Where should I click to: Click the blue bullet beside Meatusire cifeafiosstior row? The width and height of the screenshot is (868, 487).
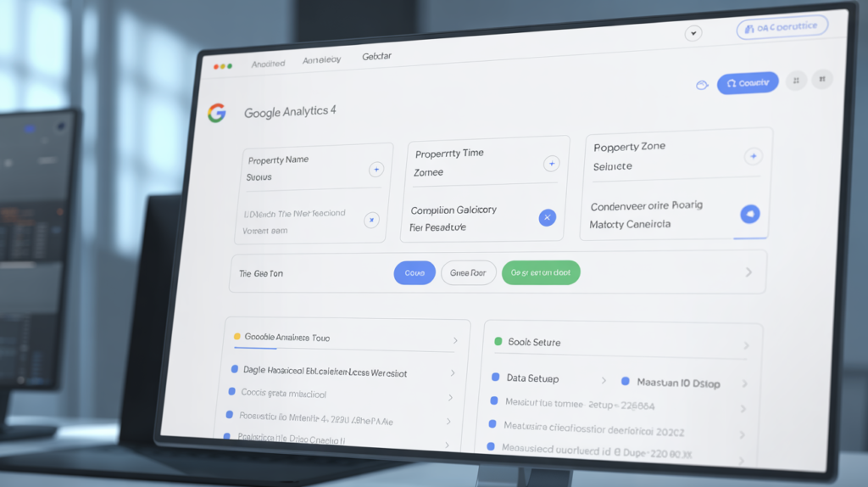[492, 424]
